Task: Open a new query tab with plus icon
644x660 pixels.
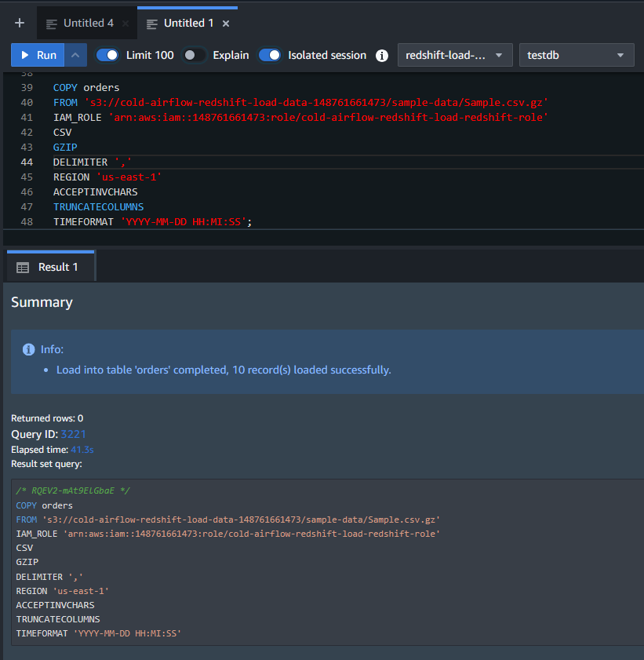Action: coord(20,24)
